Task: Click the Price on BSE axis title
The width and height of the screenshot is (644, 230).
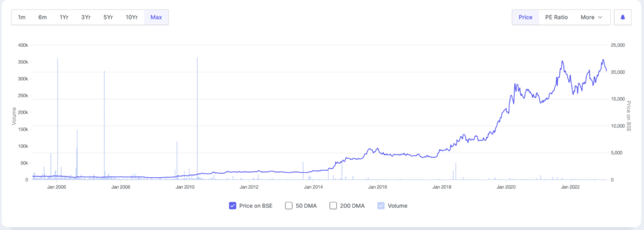Action: tap(629, 116)
